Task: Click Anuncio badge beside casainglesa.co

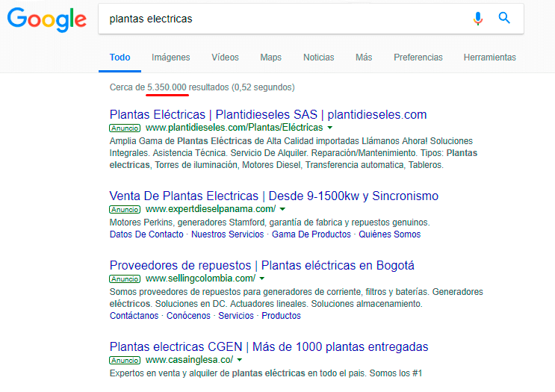Action: (x=125, y=360)
